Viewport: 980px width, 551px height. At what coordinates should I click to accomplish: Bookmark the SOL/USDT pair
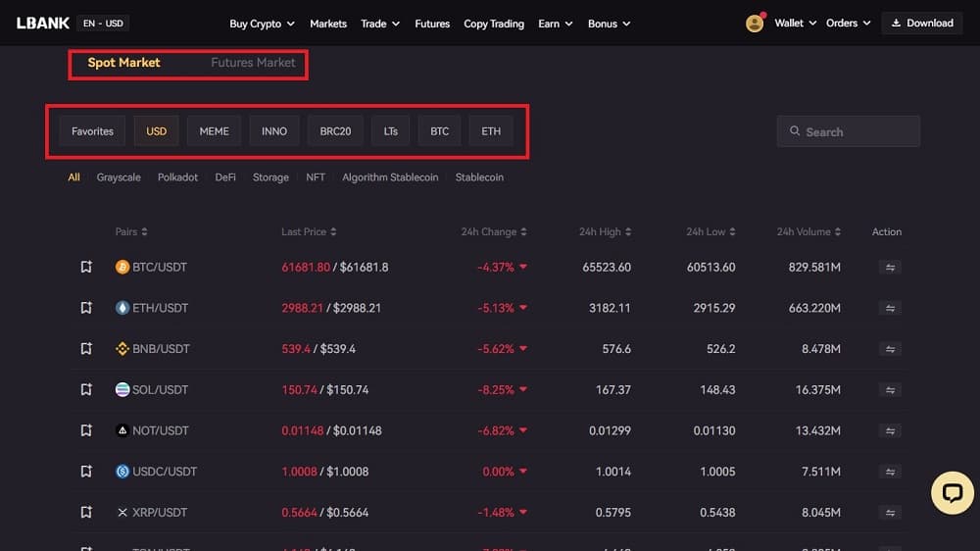[x=86, y=389]
